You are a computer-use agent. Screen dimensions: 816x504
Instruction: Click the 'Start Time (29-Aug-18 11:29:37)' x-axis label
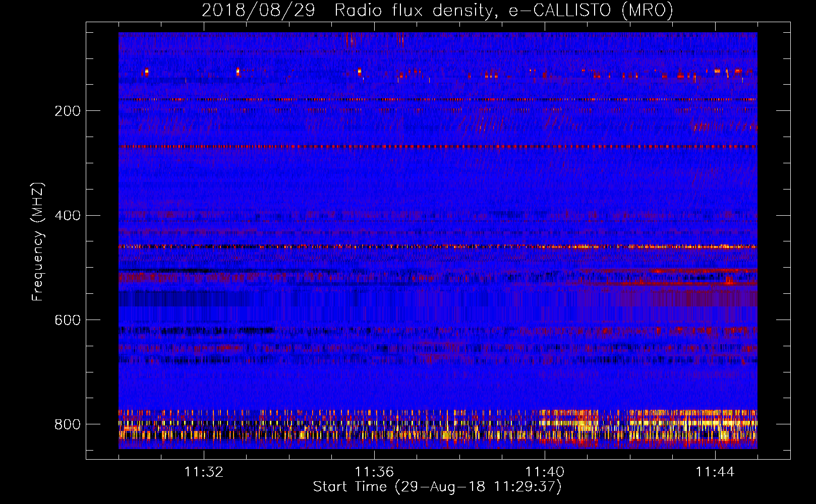coord(437,487)
